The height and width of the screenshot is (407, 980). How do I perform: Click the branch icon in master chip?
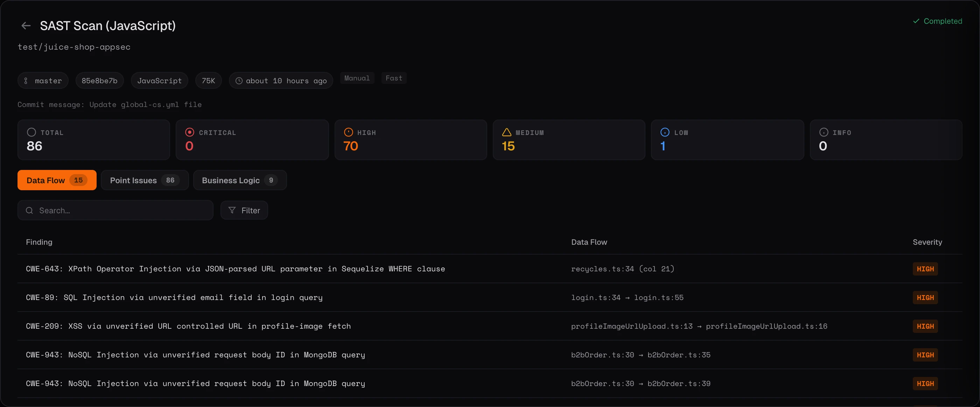26,80
